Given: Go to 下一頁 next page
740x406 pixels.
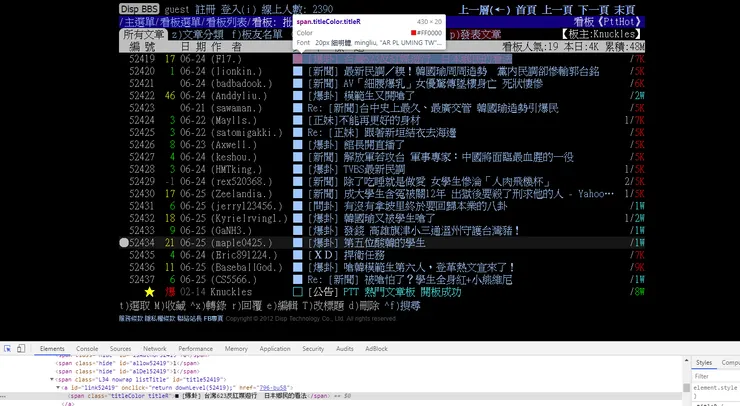Looking at the screenshot, I should tap(594, 9).
